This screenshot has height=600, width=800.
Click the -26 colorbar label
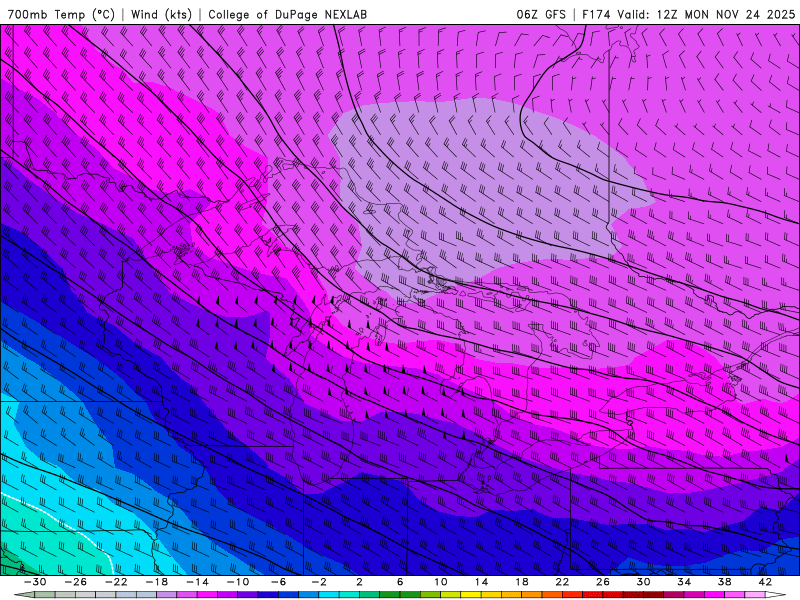tap(76, 582)
